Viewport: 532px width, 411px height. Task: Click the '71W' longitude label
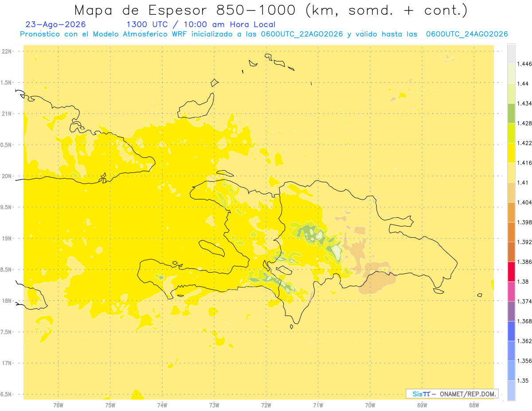pos(318,405)
